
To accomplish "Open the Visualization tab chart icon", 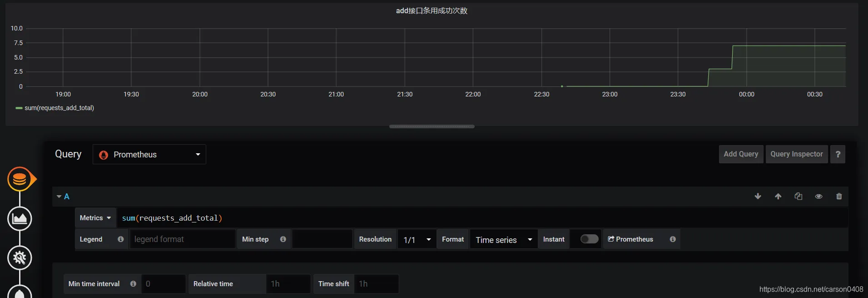I will point(20,219).
